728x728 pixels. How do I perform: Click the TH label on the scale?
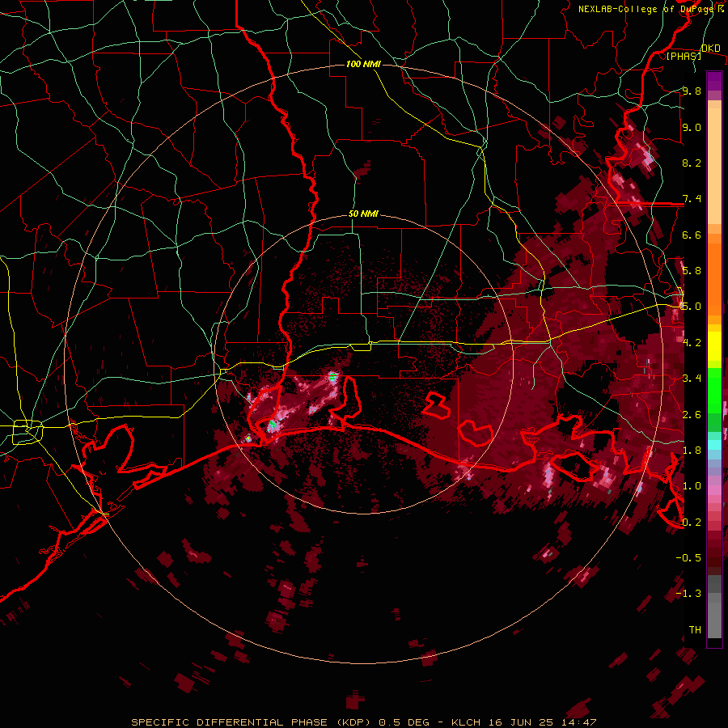pyautogui.click(x=695, y=629)
